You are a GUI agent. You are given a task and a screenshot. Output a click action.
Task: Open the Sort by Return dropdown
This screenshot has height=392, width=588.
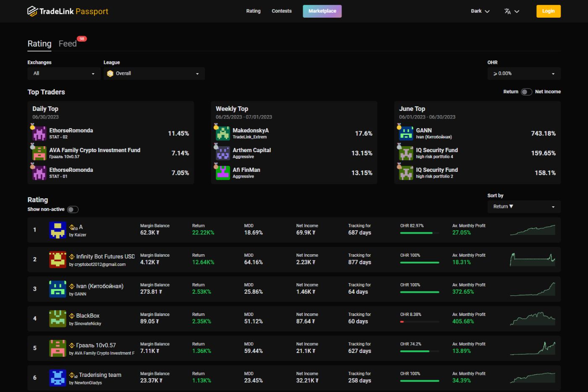(524, 206)
